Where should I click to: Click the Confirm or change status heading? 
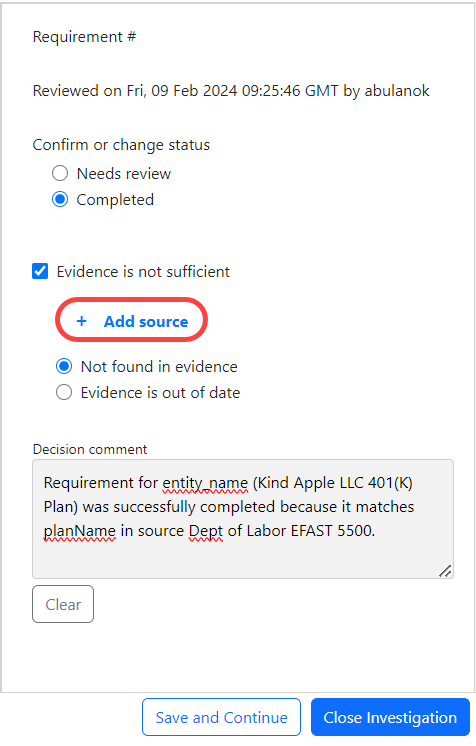click(x=121, y=145)
